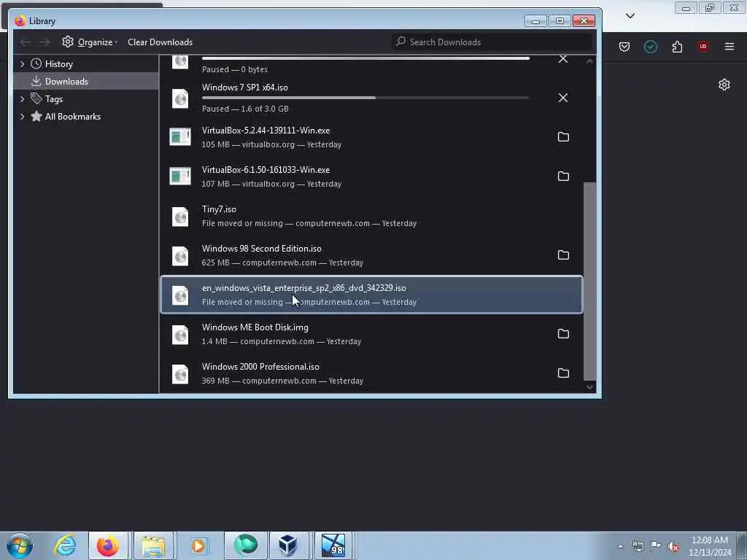The height and width of the screenshot is (560, 747).
Task: Click the Windows 98 VM taskbar icon
Action: 333,545
